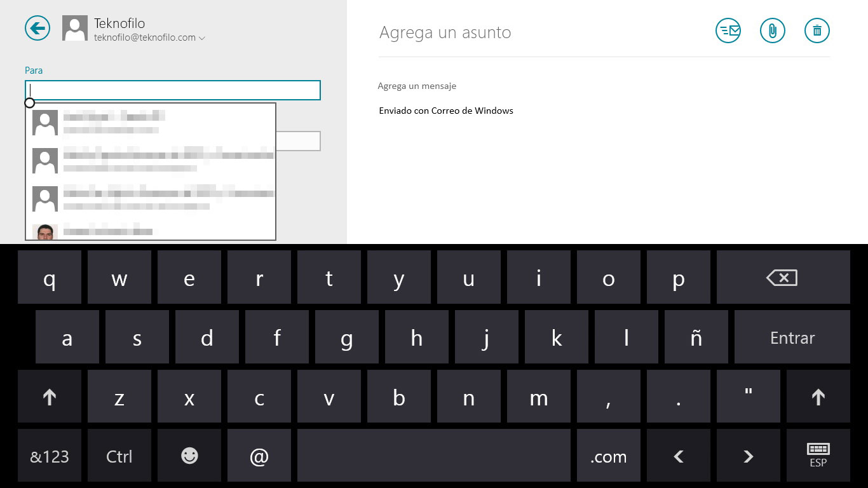Attach a file using the paperclip icon
This screenshot has height=488, width=868.
pyautogui.click(x=773, y=30)
